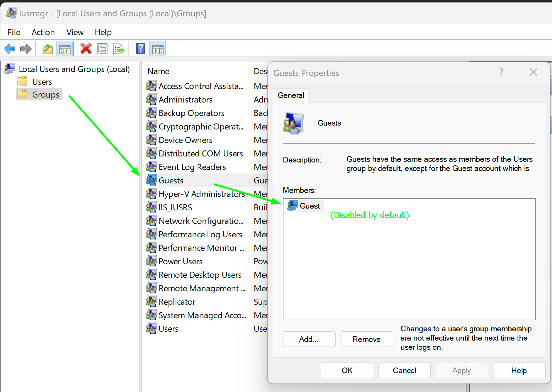Click the Up one level folder icon
Screen dimensions: 552x392
(48, 49)
